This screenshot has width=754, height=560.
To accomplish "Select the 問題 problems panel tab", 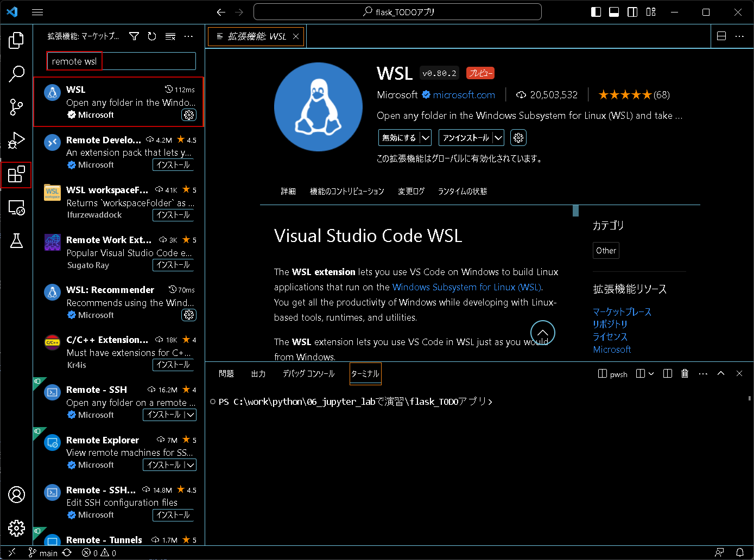I will coord(226,373).
